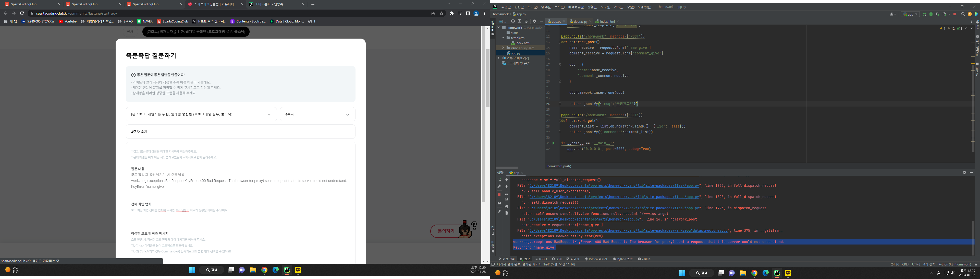Reload the page in Chrome
980x279 pixels.
tap(22, 13)
